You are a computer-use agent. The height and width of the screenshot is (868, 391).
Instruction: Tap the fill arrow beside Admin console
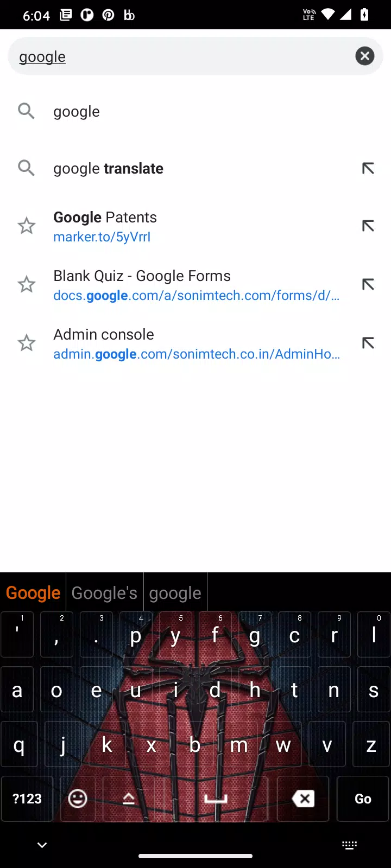click(368, 343)
